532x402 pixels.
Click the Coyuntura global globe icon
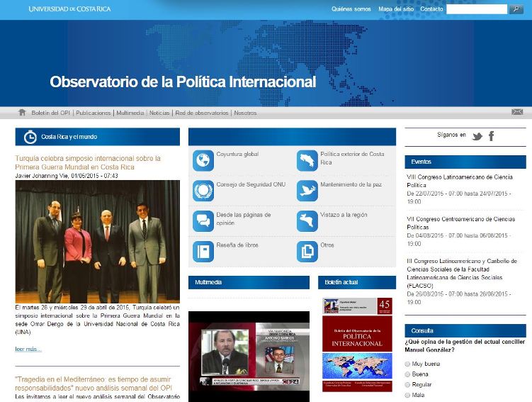pyautogui.click(x=203, y=160)
